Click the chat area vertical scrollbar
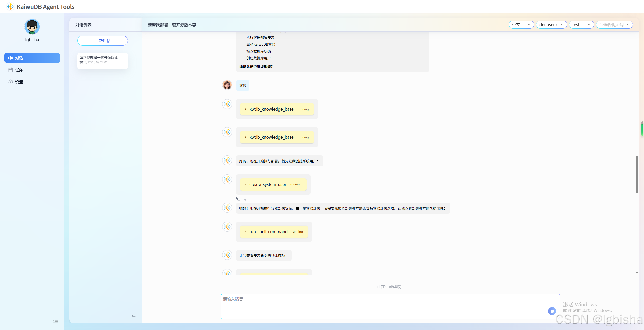Viewport: 644px width, 330px height. [637, 174]
